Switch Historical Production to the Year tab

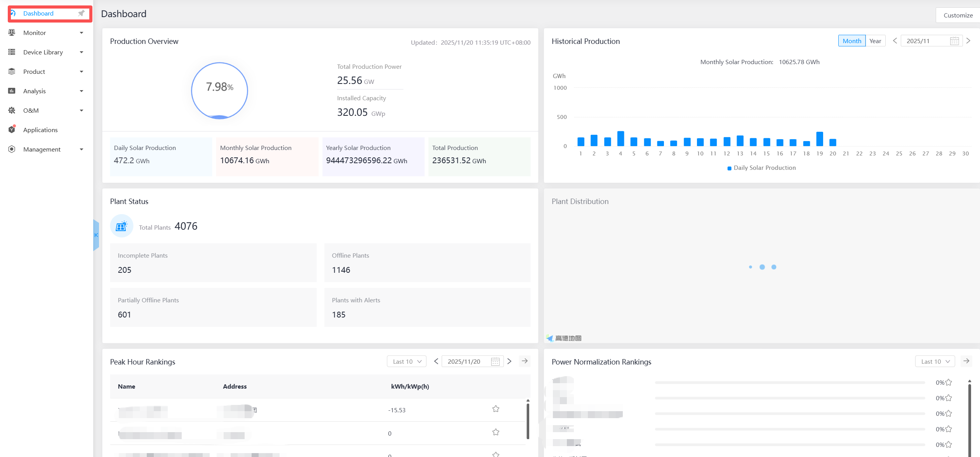point(875,41)
